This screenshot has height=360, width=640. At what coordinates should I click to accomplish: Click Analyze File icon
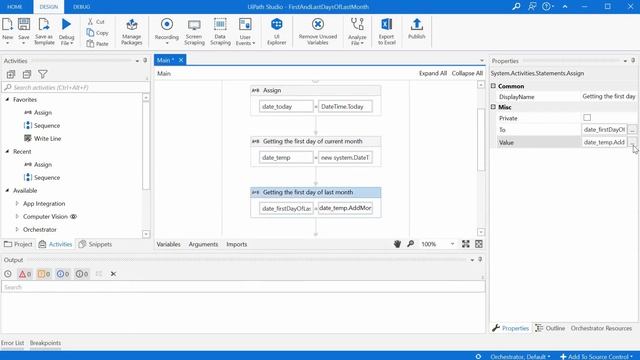coord(357,24)
